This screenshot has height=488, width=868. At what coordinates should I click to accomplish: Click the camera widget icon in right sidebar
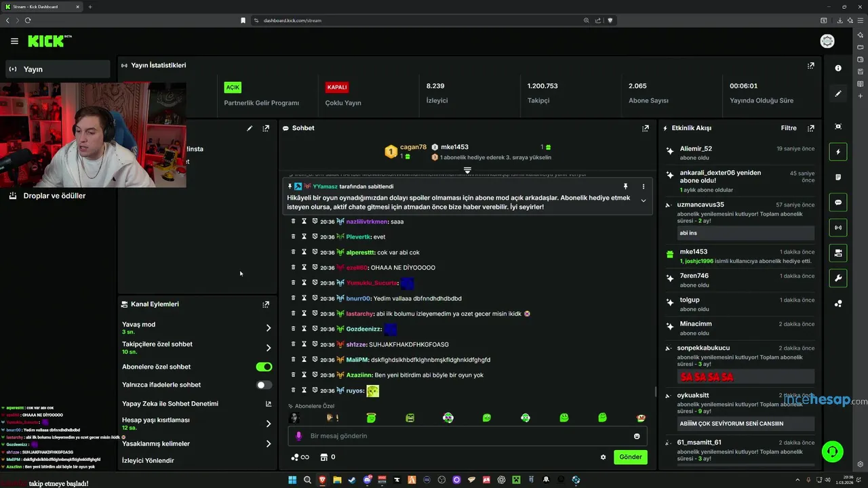(838, 253)
